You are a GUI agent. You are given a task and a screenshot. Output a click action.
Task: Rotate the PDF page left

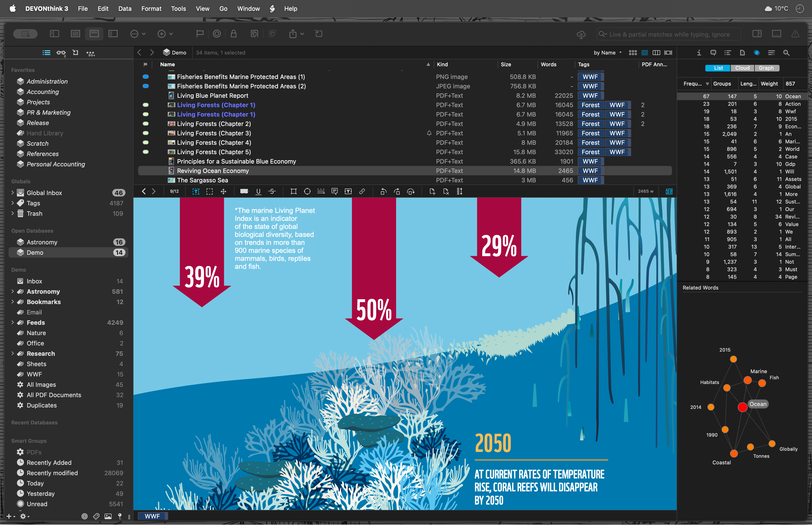[383, 192]
